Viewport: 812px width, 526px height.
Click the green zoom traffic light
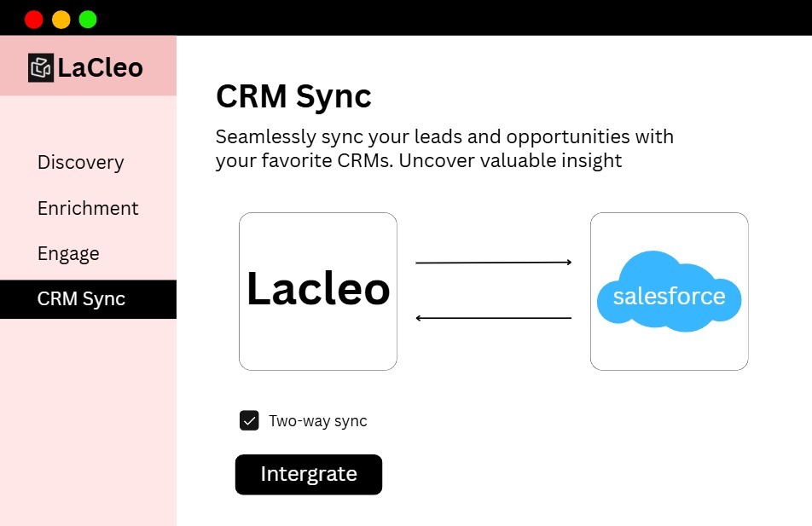[x=86, y=18]
